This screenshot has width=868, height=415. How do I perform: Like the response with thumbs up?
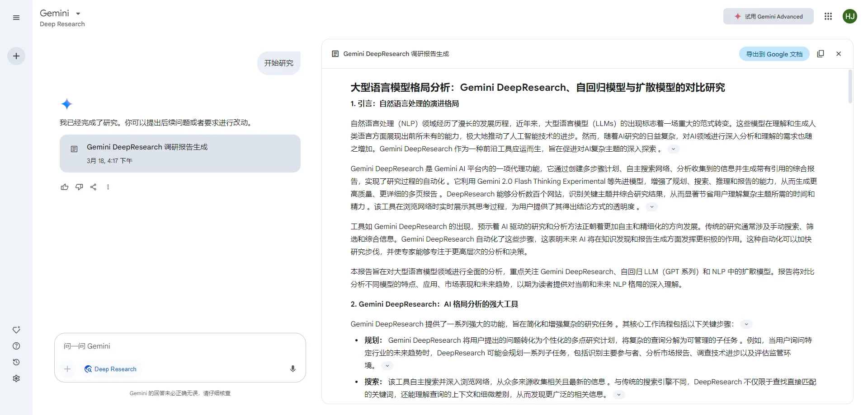click(65, 187)
